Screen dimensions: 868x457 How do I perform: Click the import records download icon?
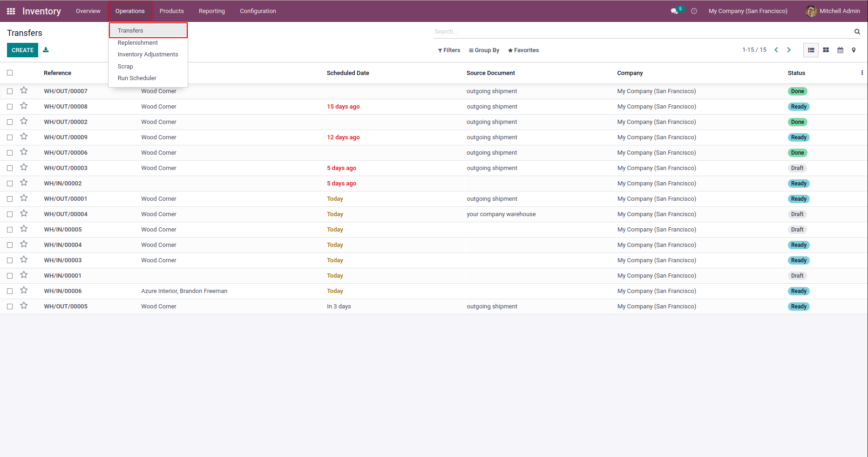(x=46, y=50)
